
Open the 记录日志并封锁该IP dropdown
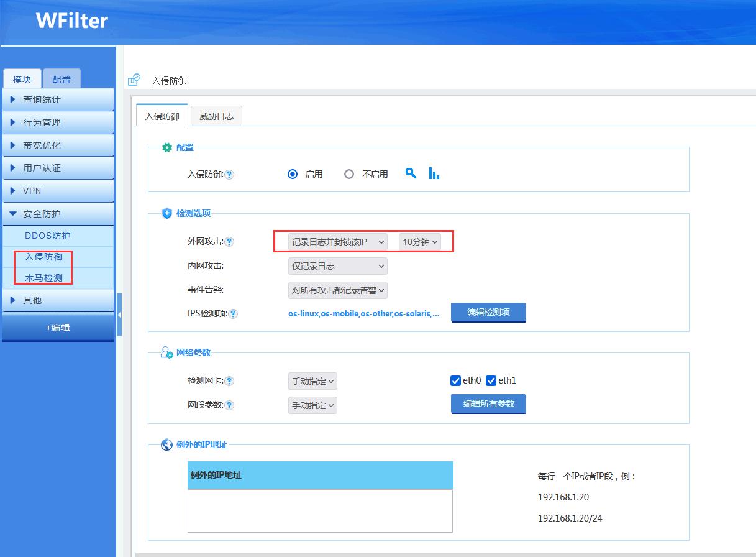coord(337,242)
